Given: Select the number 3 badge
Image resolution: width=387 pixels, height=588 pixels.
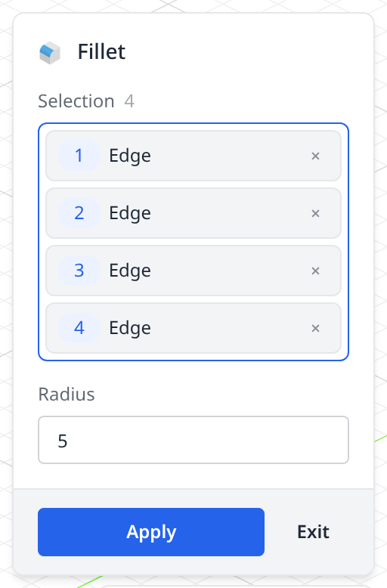Looking at the screenshot, I should 79,271.
